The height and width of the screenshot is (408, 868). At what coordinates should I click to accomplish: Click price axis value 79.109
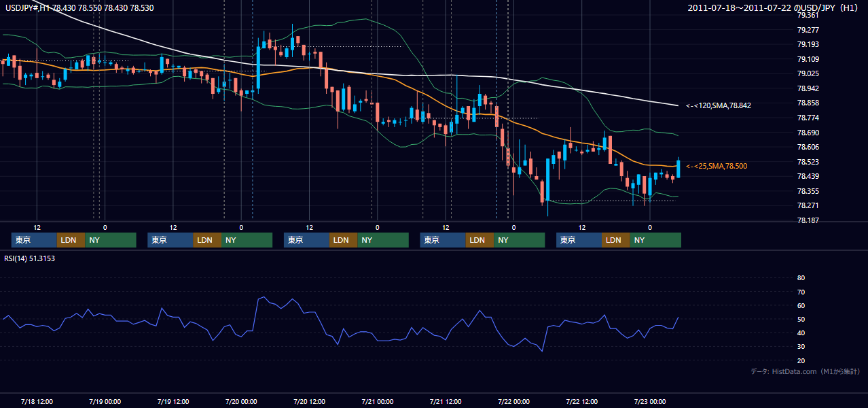[808, 59]
